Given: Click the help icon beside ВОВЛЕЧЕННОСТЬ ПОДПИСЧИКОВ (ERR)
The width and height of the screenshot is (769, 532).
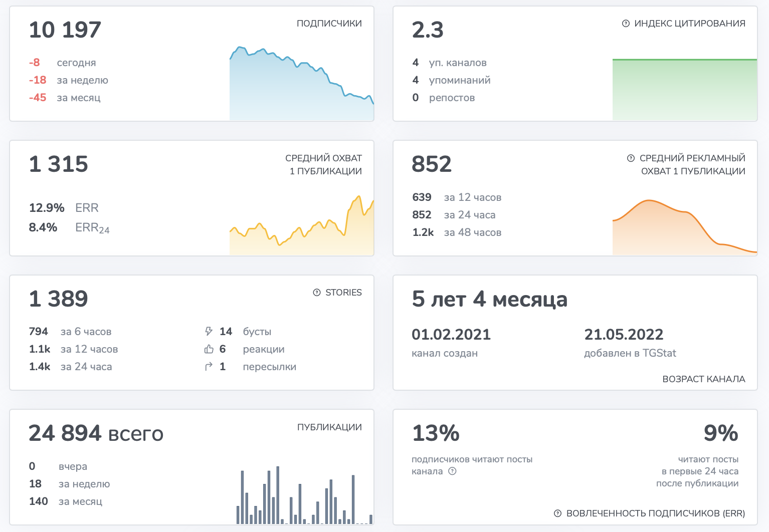Looking at the screenshot, I should pyautogui.click(x=557, y=513).
